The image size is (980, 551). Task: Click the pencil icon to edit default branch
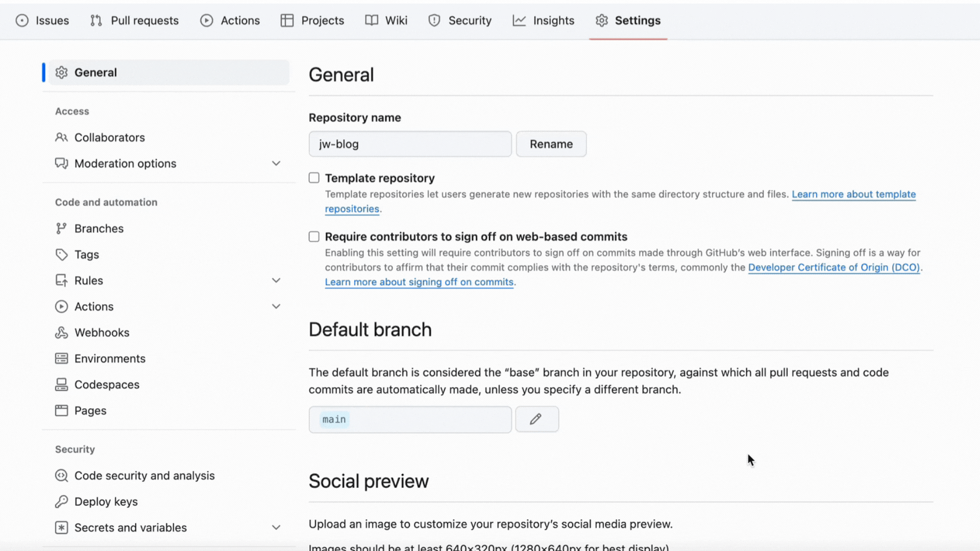536,419
